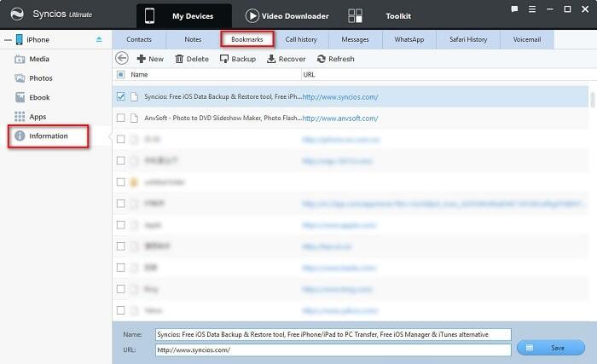The height and width of the screenshot is (364, 597).
Task: Click the back arrow icon in toolbar
Action: 121,59
